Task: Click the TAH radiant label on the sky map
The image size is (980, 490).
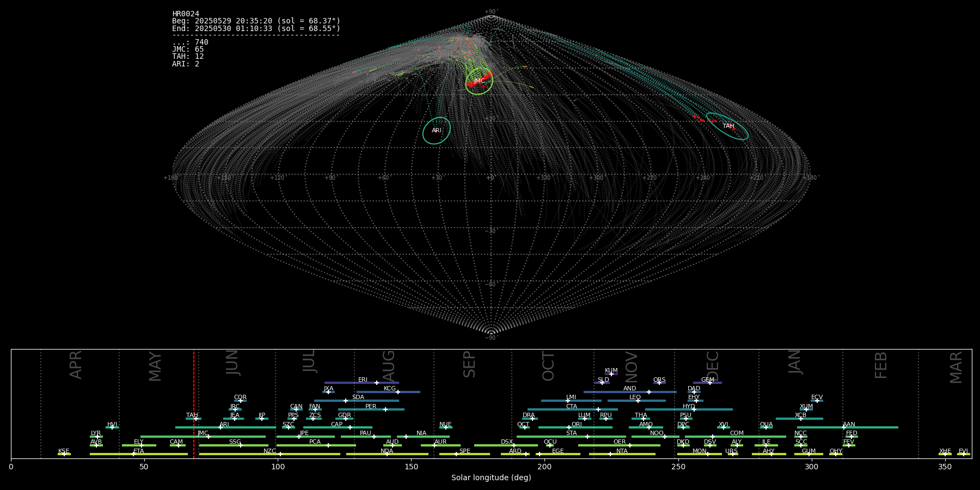Action: point(728,126)
